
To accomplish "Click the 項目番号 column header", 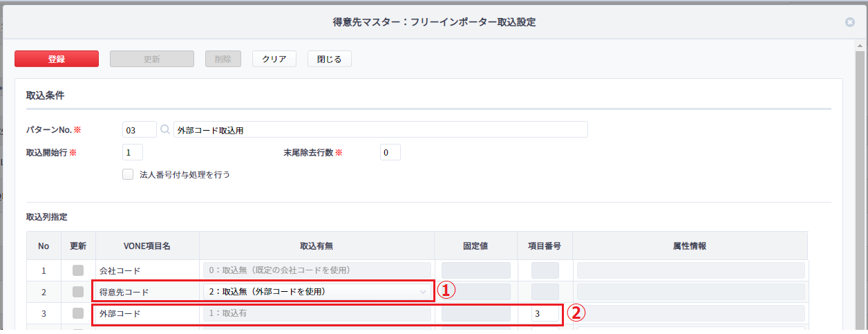I will [x=545, y=245].
